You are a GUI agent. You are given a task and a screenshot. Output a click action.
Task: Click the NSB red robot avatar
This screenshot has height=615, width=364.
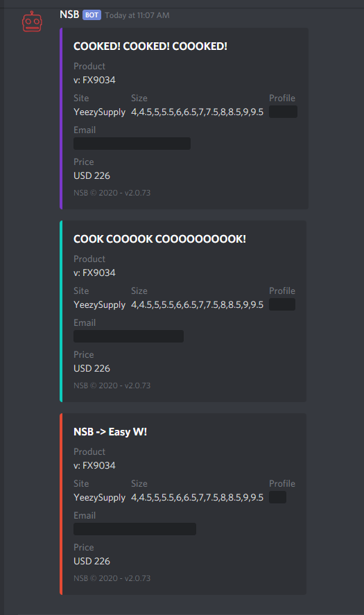[32, 21]
